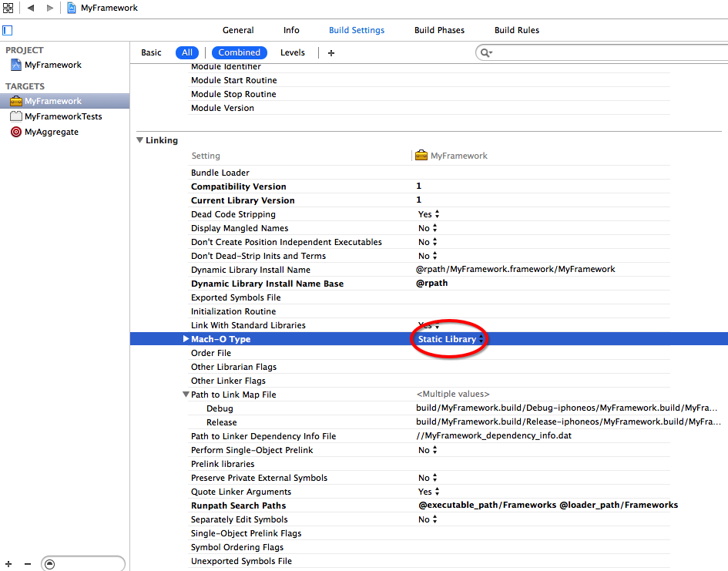Go back with the left arrow
This screenshot has width=728, height=571.
click(31, 8)
